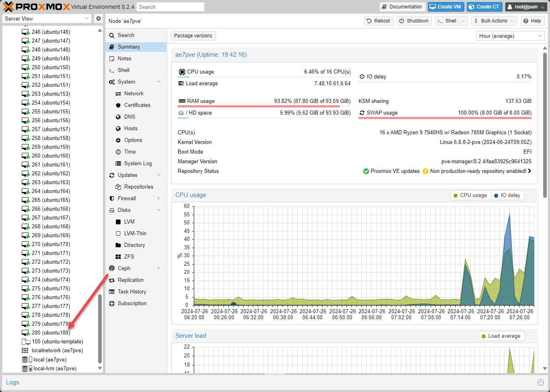Click the top Search input field
The width and height of the screenshot is (550, 392).
point(170,7)
